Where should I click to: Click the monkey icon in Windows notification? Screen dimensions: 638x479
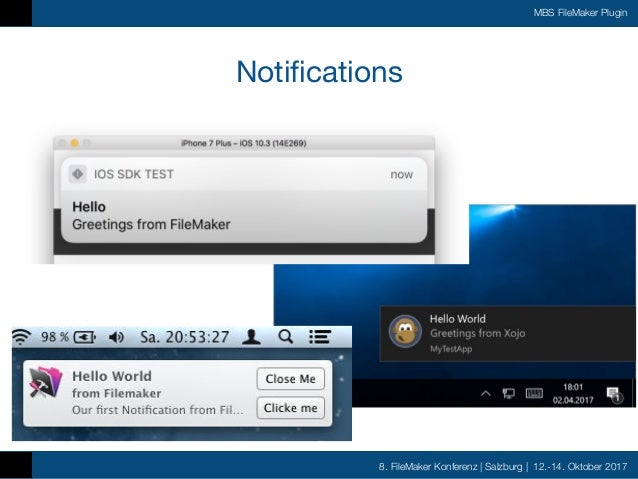click(405, 331)
